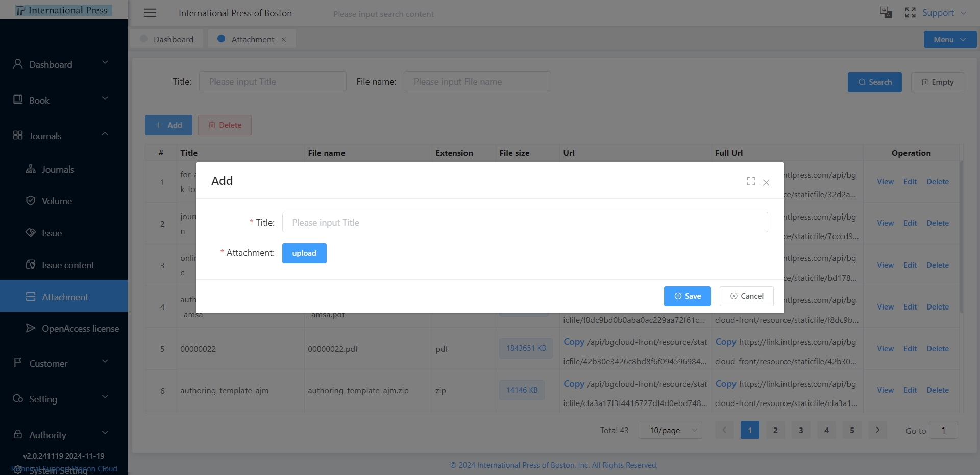This screenshot has width=980, height=475.
Task: Save the new attachment
Action: tap(687, 296)
